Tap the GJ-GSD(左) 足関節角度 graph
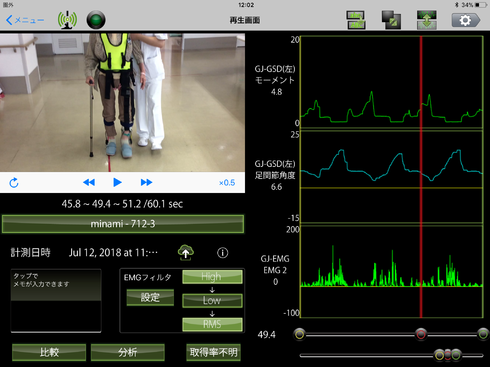The image size is (490, 367). pyautogui.click(x=392, y=177)
